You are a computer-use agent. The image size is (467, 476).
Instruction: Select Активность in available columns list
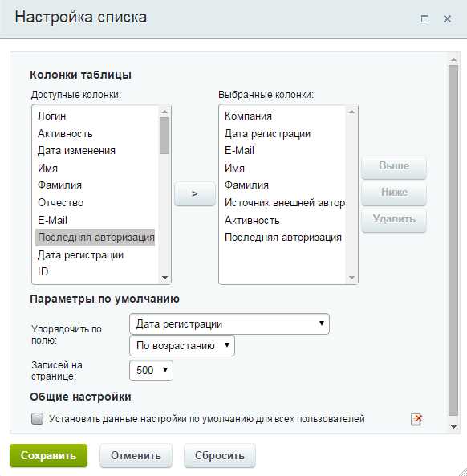[95, 133]
